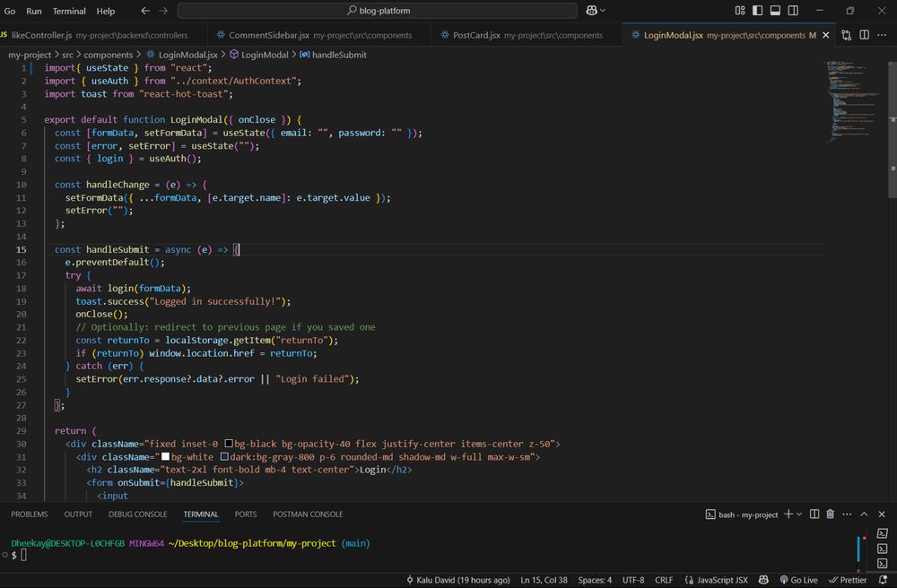Kill the terminal with the trash icon
The width and height of the screenshot is (897, 588).
click(x=830, y=514)
